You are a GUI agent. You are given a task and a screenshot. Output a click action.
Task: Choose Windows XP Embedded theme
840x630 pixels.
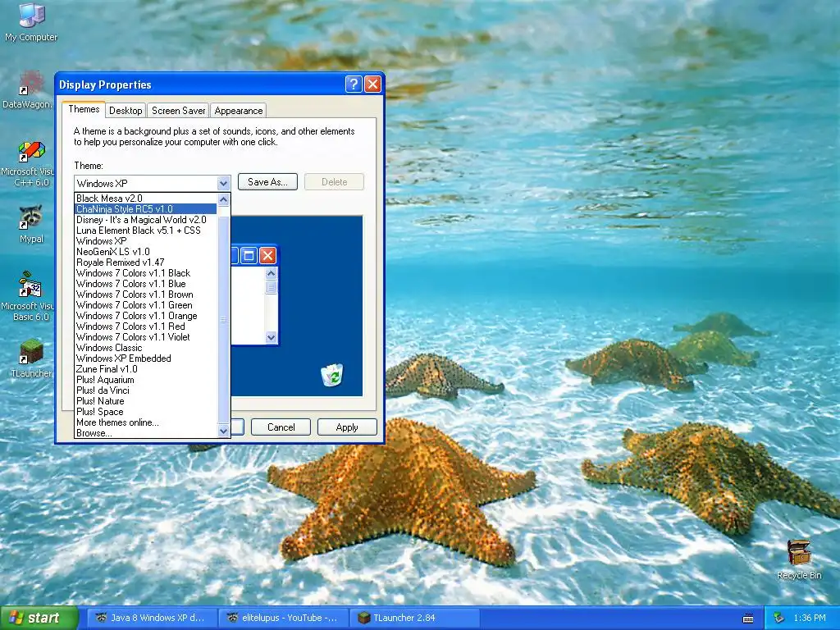click(146, 358)
